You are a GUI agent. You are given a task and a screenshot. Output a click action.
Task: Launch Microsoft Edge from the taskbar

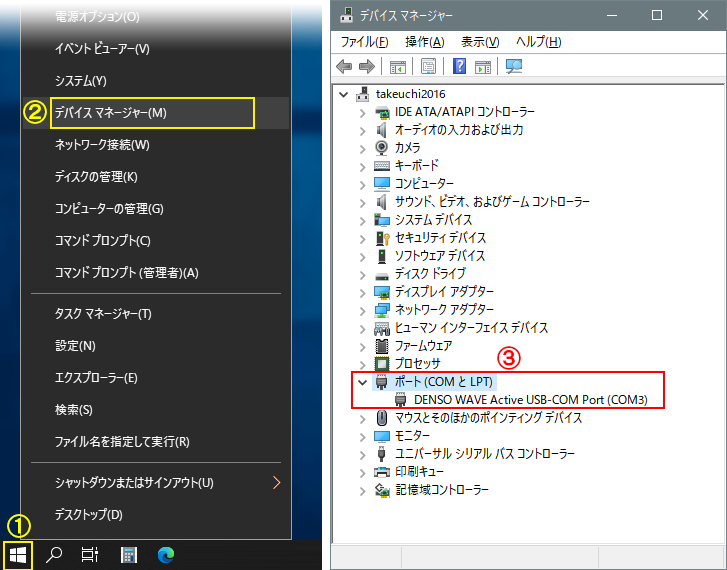(166, 554)
